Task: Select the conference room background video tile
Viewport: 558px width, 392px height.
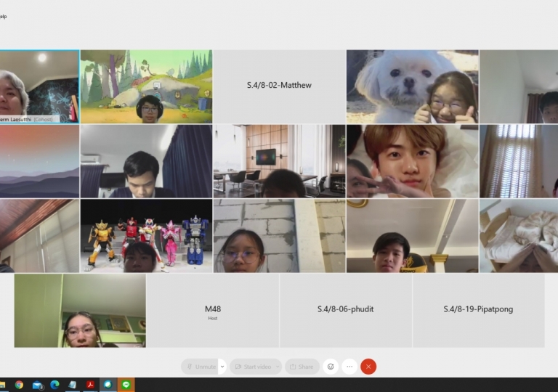Action: click(x=279, y=161)
